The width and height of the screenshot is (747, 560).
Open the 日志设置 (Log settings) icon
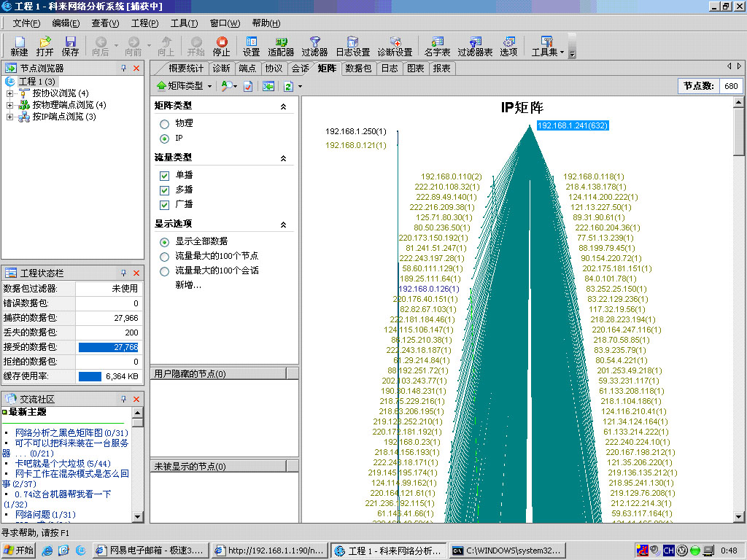click(352, 46)
